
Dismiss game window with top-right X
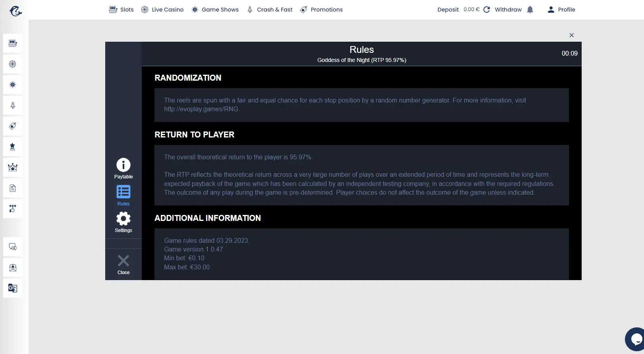tap(571, 35)
